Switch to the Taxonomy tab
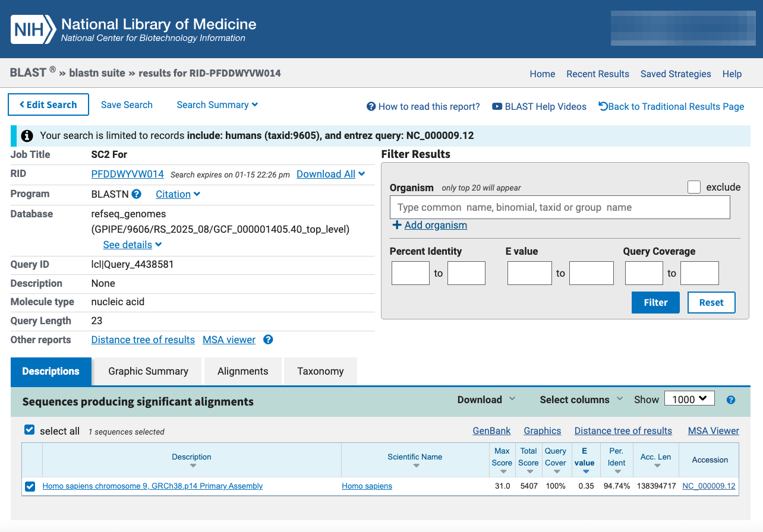The height and width of the screenshot is (532, 763). pyautogui.click(x=320, y=371)
